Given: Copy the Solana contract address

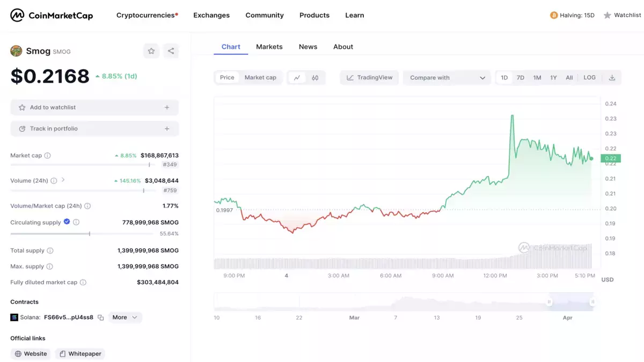Looking at the screenshot, I should [x=100, y=317].
